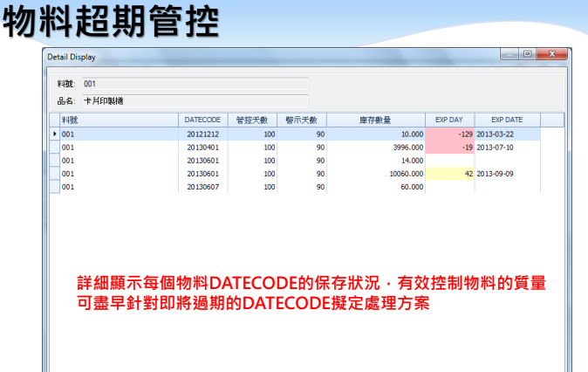
Task: Click the 庫存數量 column header
Action: (376, 120)
